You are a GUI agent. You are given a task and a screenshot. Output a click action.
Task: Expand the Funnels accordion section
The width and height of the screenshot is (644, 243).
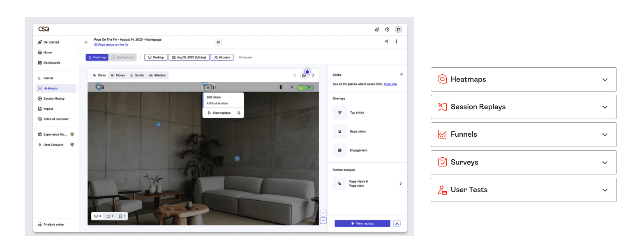click(523, 135)
